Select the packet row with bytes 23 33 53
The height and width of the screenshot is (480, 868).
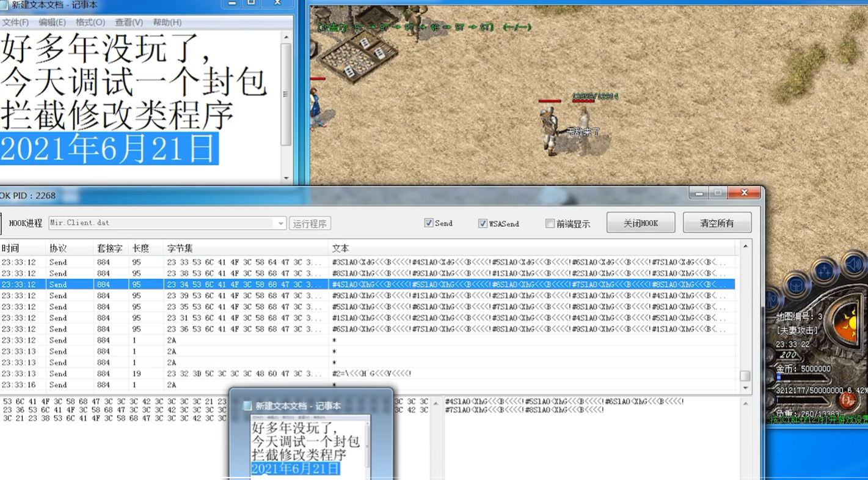[x=367, y=262]
